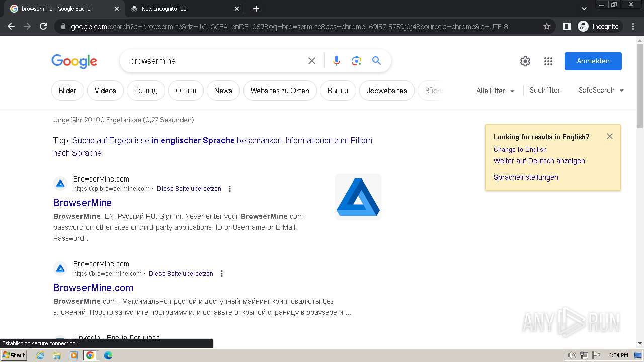Translate the browsermine.com result page
644x362 pixels.
[181, 274]
